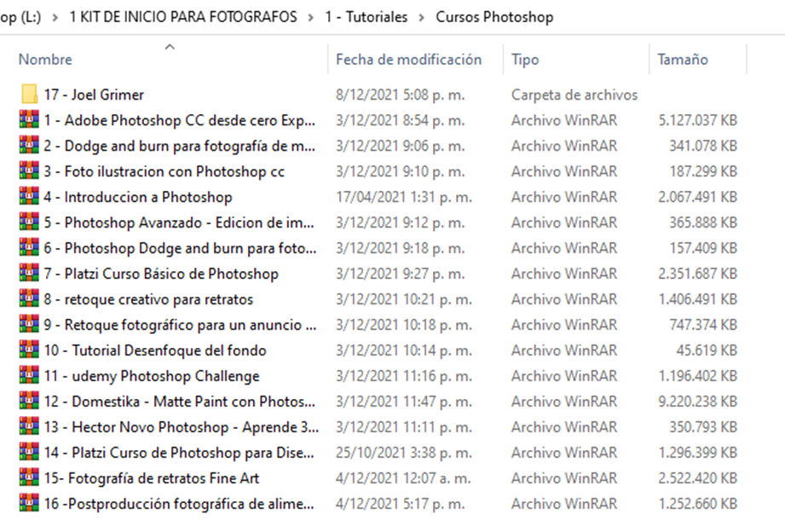The height and width of the screenshot is (532, 785).
Task: Expand the chevron after 1 KIT DE INICIO PARA FOTOGRAFOS
Action: [x=311, y=18]
